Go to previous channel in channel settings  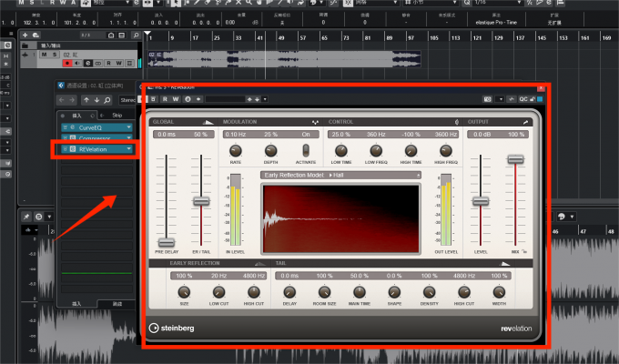[x=62, y=100]
